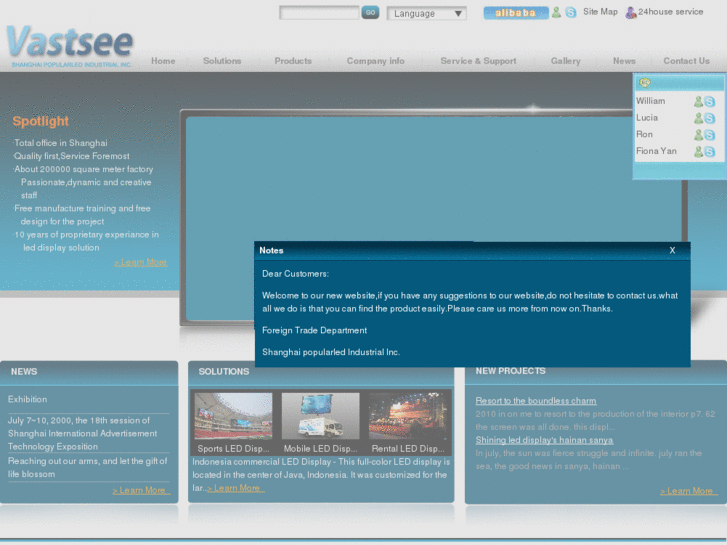727x545 pixels.
Task: Open the Rental LED Disp... thumbnail
Action: pyautogui.click(x=408, y=416)
